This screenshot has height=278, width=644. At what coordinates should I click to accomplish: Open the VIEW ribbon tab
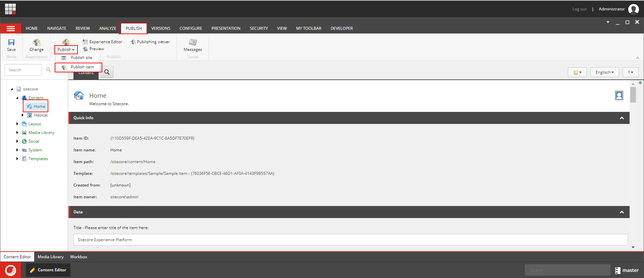coord(282,28)
